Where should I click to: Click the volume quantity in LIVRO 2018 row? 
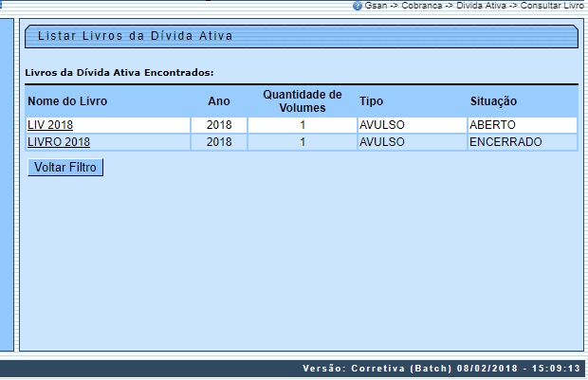pyautogui.click(x=302, y=142)
